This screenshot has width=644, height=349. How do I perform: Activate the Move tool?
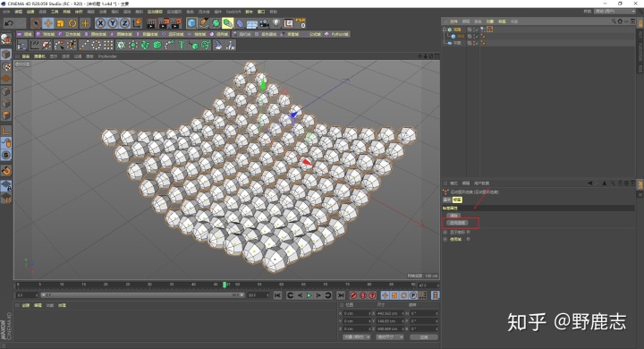(x=48, y=23)
